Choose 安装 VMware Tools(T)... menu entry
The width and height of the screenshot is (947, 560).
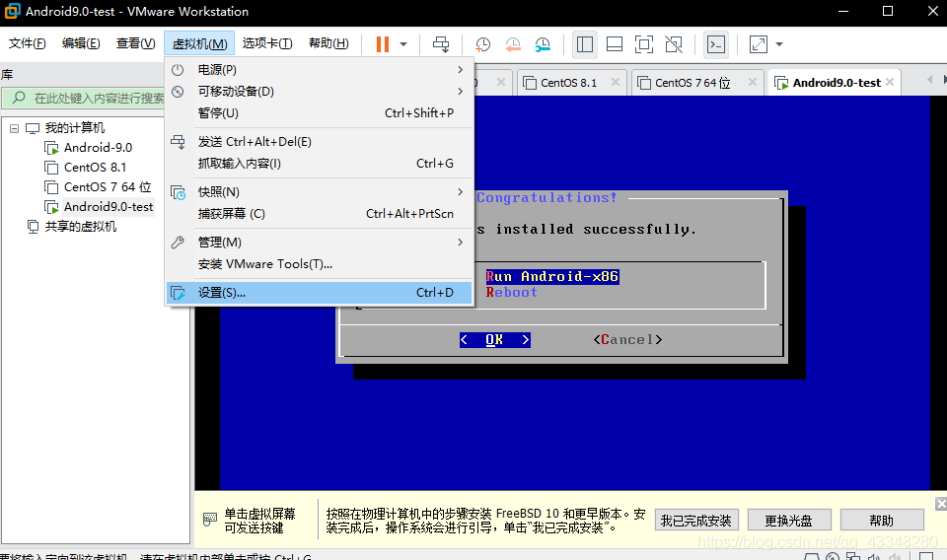tap(320, 263)
